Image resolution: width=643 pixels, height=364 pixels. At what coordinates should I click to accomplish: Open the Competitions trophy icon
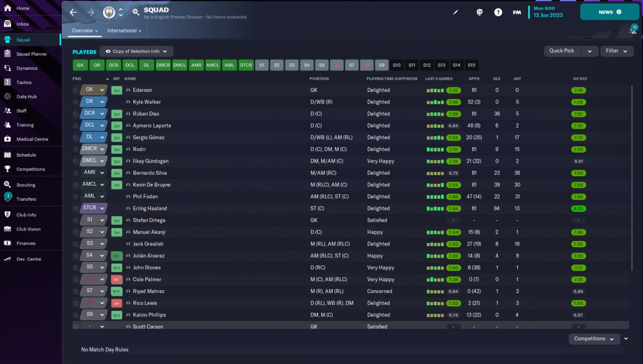click(x=8, y=169)
